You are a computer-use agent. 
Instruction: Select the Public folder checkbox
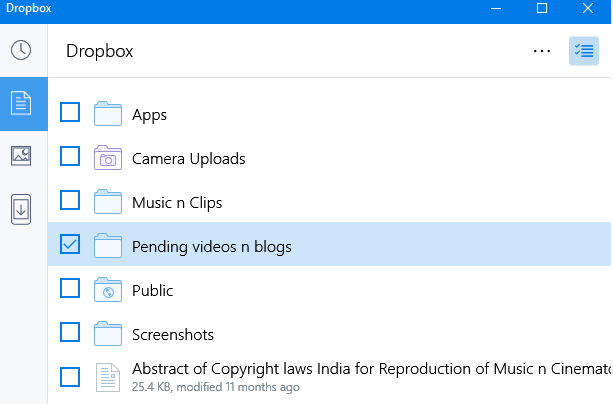[70, 289]
